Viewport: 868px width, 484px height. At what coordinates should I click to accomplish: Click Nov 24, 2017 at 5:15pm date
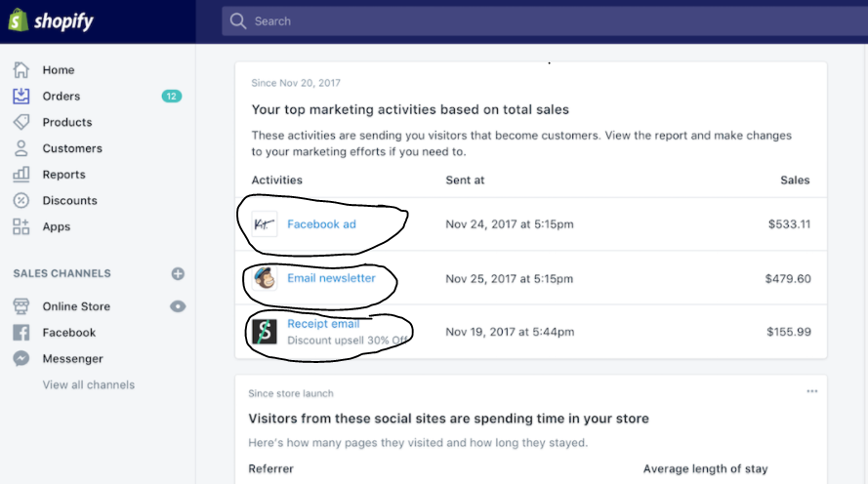point(510,224)
